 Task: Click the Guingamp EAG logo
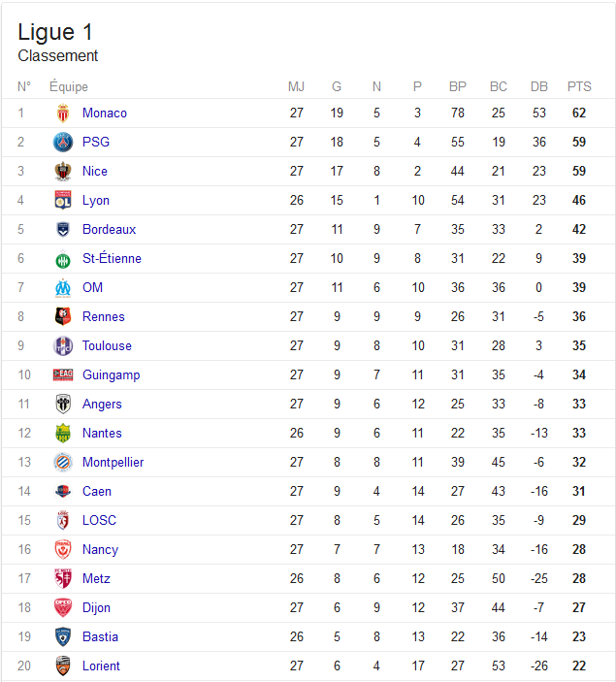(63, 374)
